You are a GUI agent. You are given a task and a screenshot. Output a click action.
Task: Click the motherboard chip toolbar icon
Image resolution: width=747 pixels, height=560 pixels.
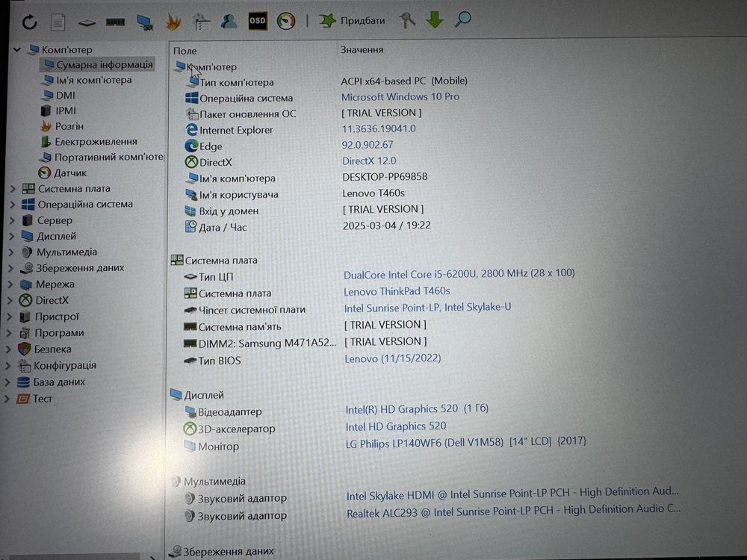point(87,22)
